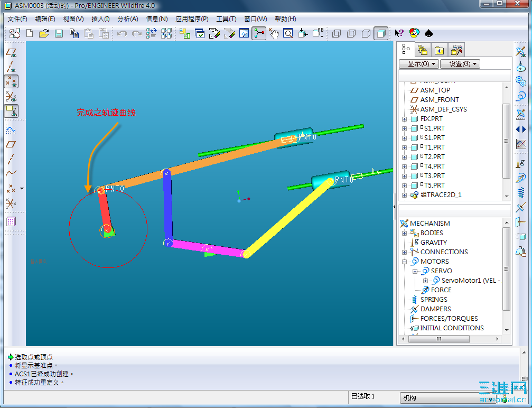Toggle Shading display mode

click(x=381, y=33)
